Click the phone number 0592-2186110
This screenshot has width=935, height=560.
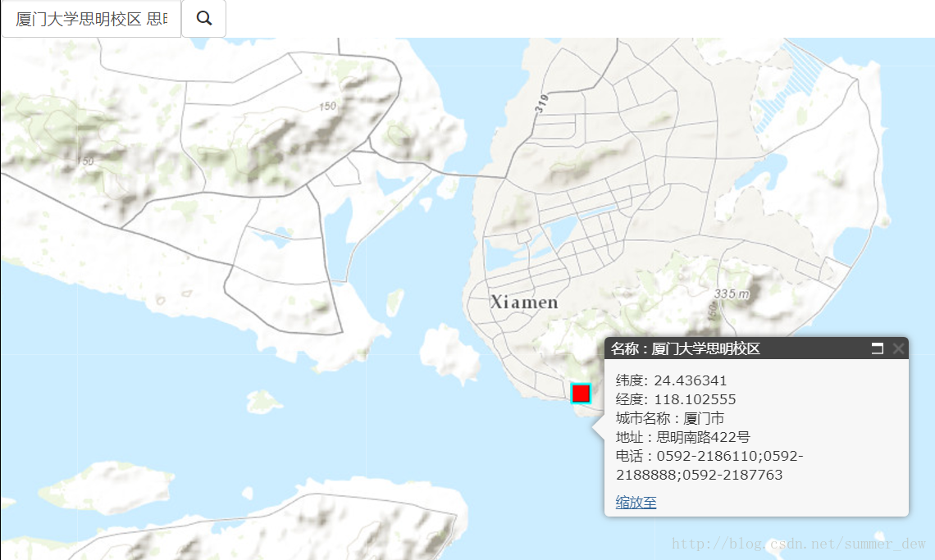(x=707, y=456)
